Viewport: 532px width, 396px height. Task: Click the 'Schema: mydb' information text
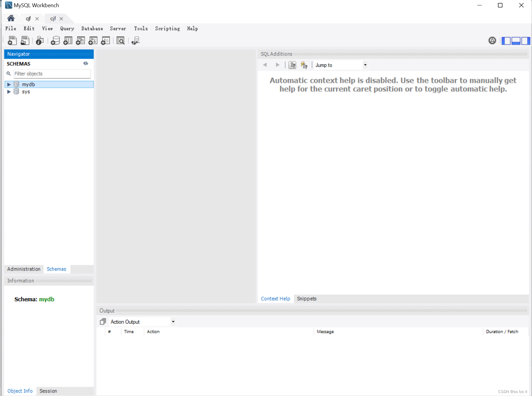(34, 299)
